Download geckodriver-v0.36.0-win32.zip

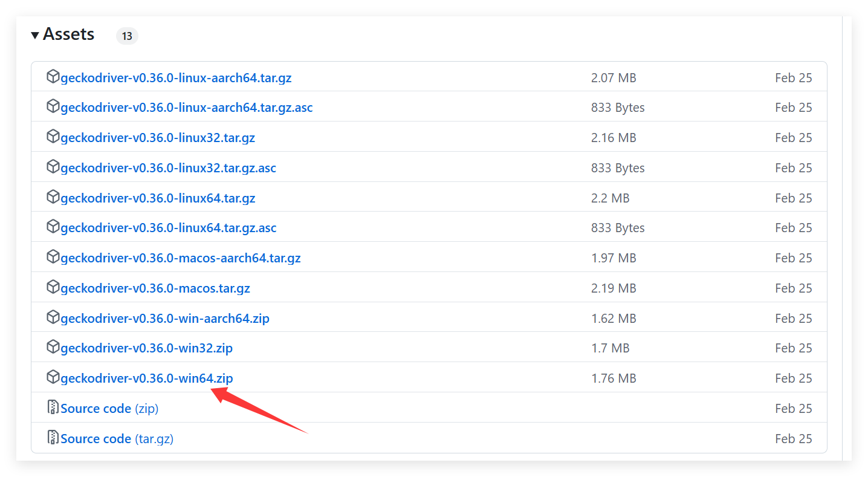coord(146,348)
